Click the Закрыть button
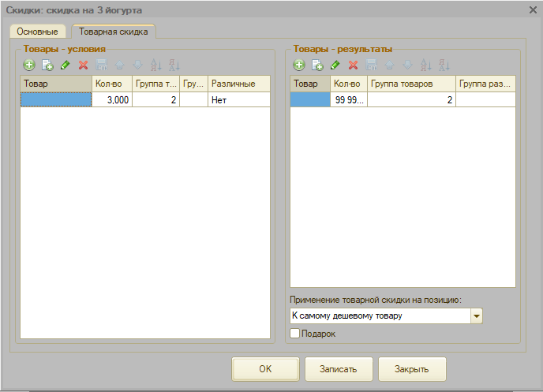The width and height of the screenshot is (543, 392). click(x=412, y=369)
